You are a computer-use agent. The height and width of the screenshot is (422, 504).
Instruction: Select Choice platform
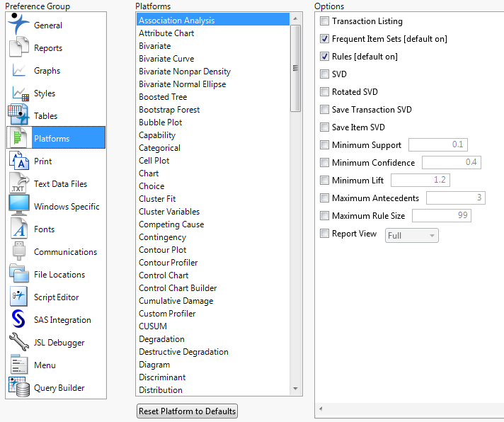(213, 186)
